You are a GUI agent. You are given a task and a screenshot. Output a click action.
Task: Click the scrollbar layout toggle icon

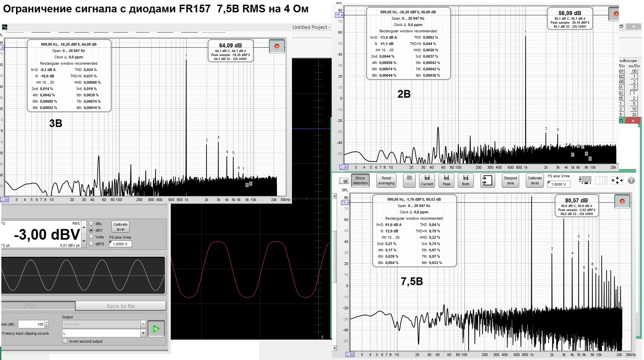click(585, 180)
